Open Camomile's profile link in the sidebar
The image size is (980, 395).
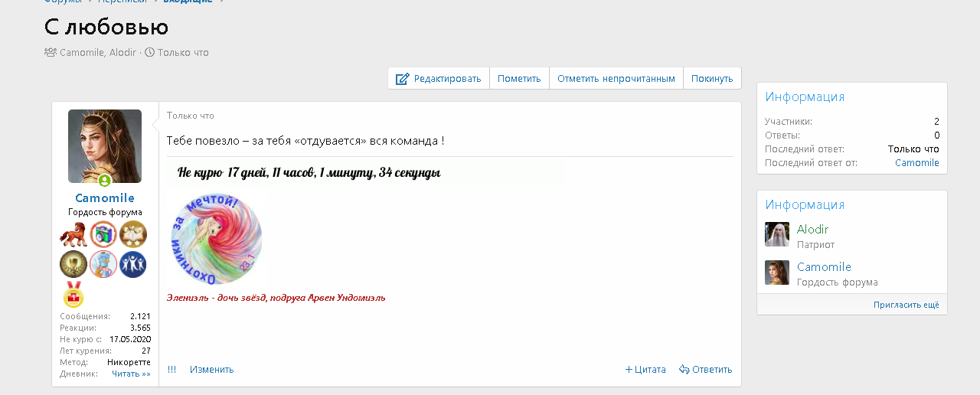pyautogui.click(x=824, y=266)
